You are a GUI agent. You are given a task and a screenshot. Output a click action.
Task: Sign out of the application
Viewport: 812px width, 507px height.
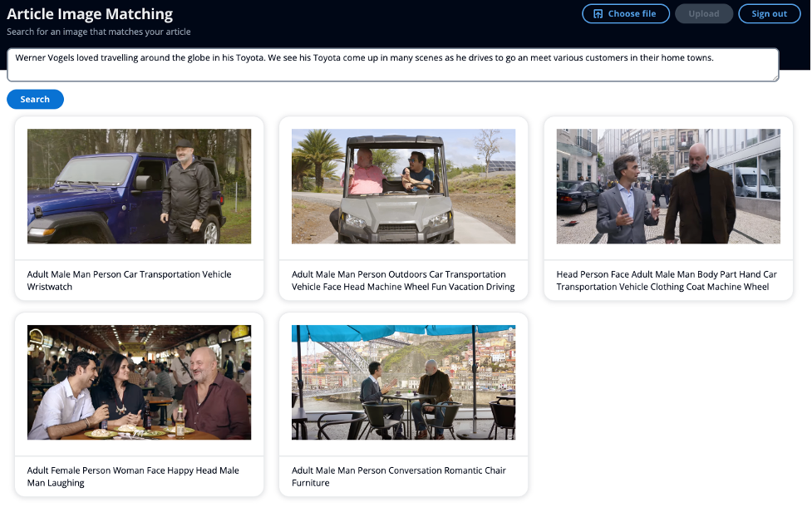coord(769,14)
